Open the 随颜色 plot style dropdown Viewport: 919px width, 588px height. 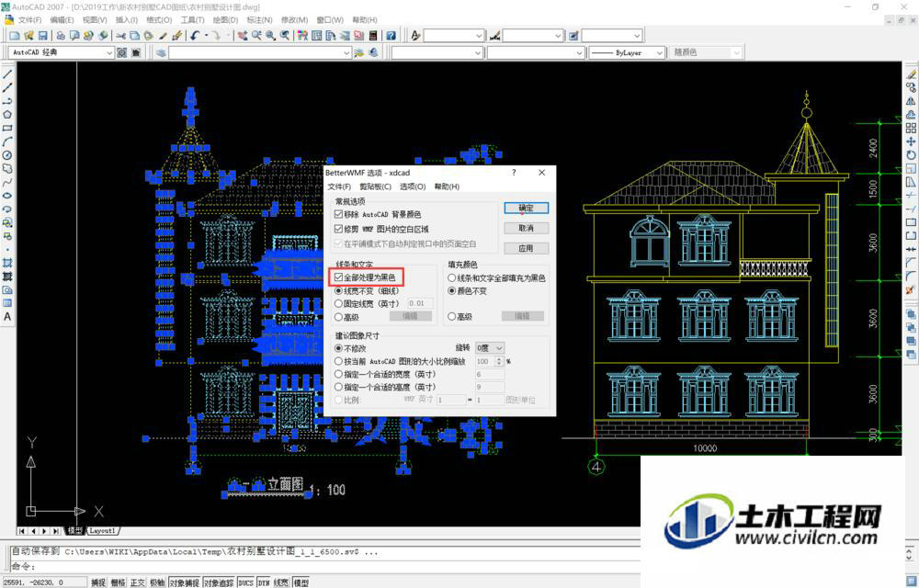click(706, 52)
